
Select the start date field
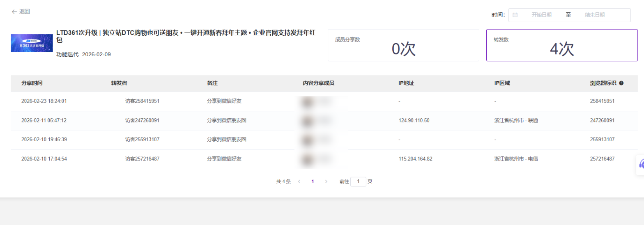tap(541, 15)
